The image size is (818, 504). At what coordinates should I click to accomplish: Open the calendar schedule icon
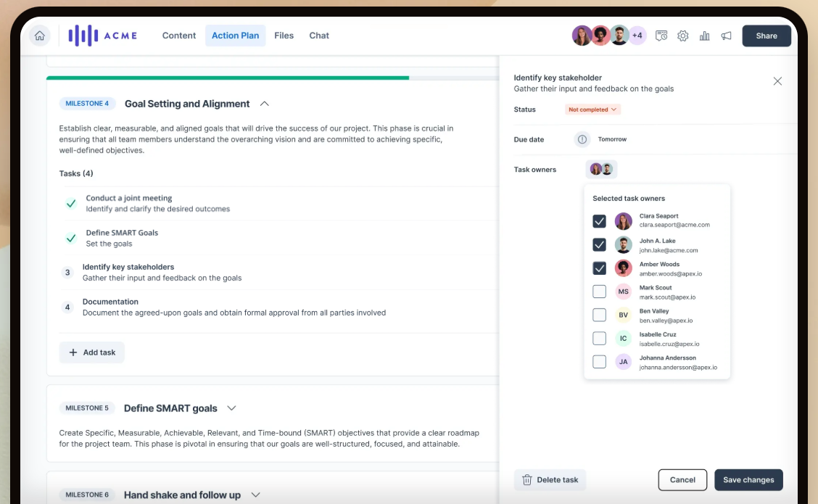coord(661,36)
